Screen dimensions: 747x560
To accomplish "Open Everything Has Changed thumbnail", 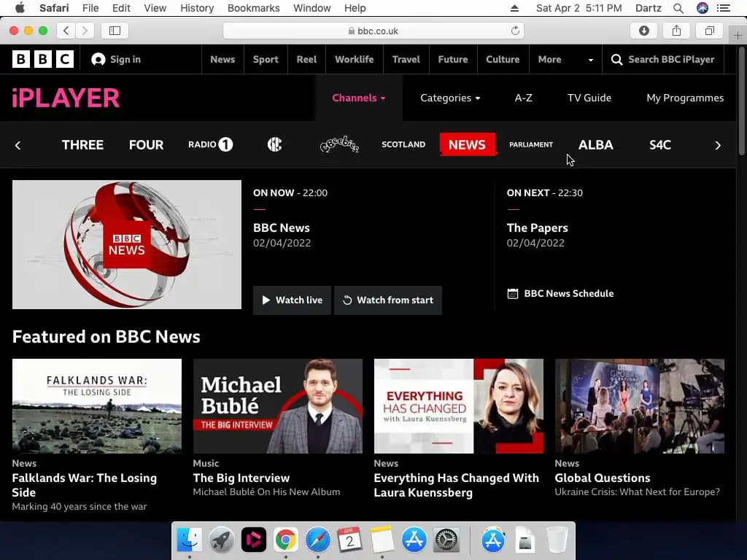I will pos(459,405).
